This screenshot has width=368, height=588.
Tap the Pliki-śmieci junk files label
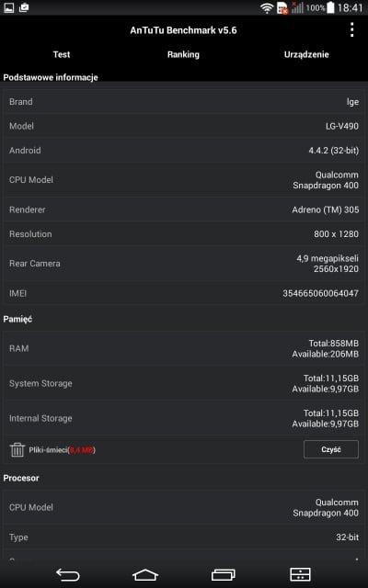tap(62, 449)
